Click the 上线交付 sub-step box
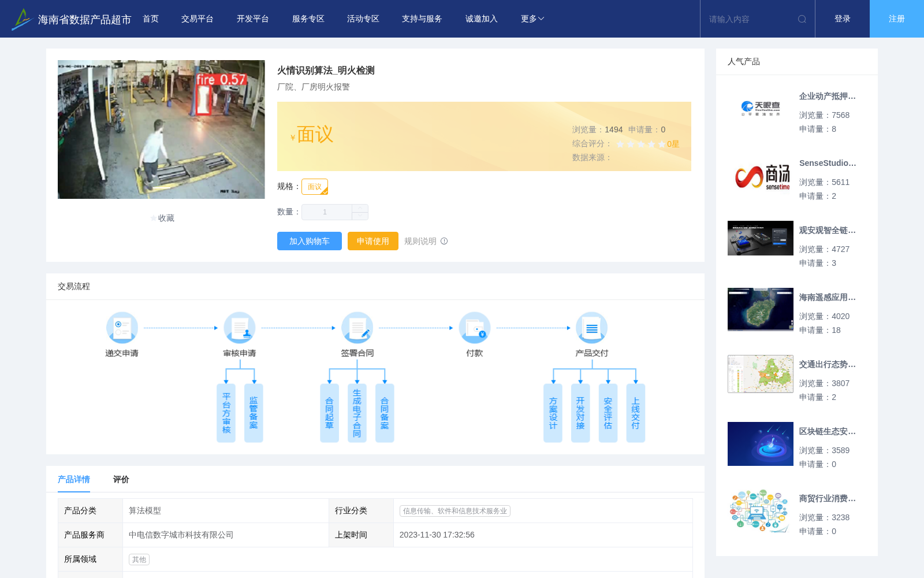Screen dimensions: 924x578 (x=636, y=413)
